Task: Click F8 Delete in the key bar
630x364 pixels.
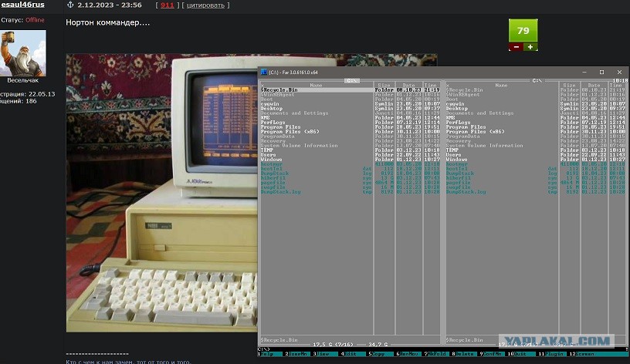Action: tap(463, 354)
